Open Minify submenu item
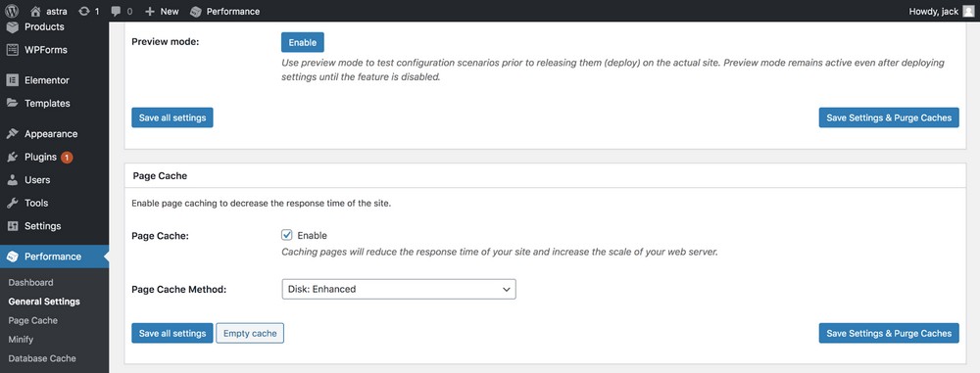This screenshot has width=980, height=373. tap(21, 340)
